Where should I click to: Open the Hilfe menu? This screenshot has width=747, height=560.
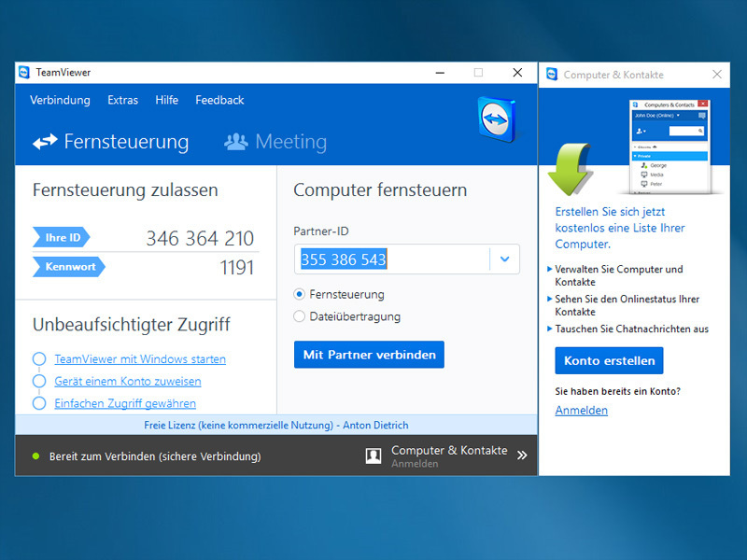(x=167, y=100)
